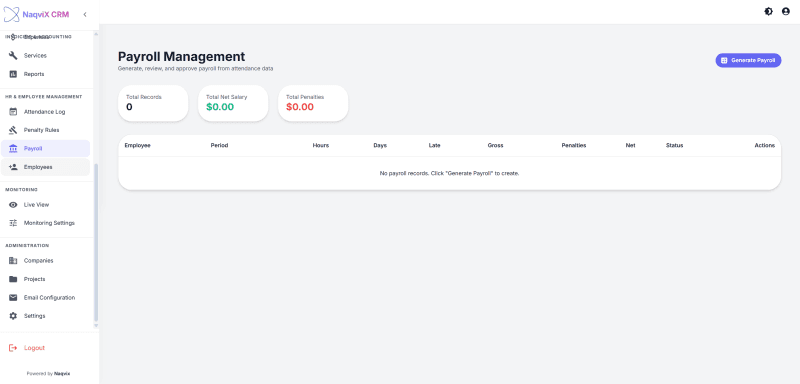The width and height of the screenshot is (800, 384).
Task: Click the Net column header
Action: (631, 145)
